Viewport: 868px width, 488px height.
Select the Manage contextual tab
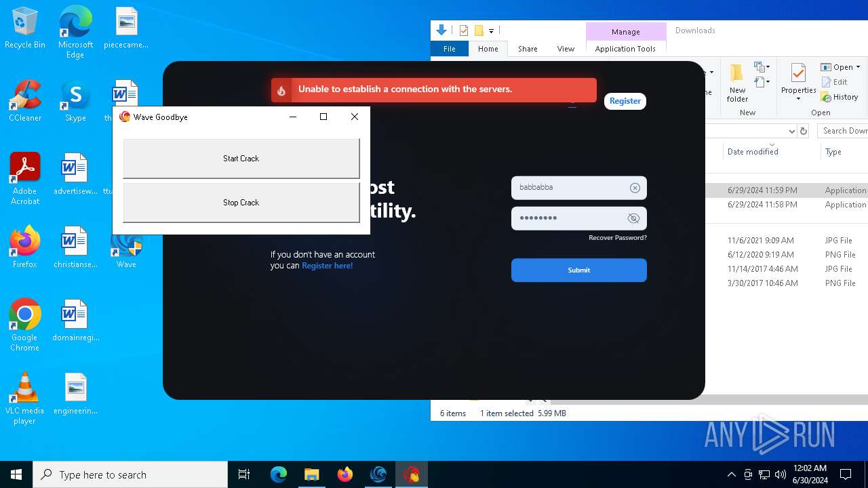point(625,31)
